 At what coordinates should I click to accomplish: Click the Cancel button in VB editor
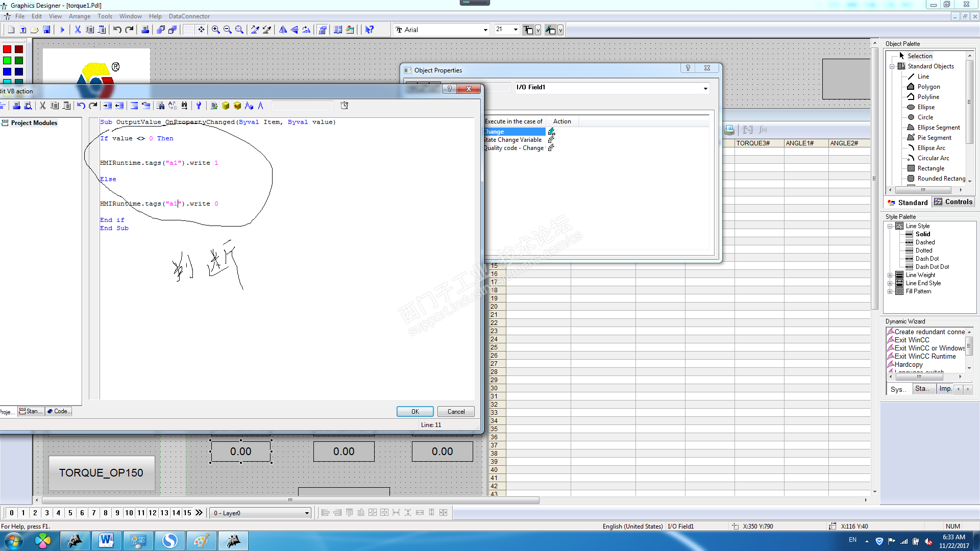(x=456, y=412)
